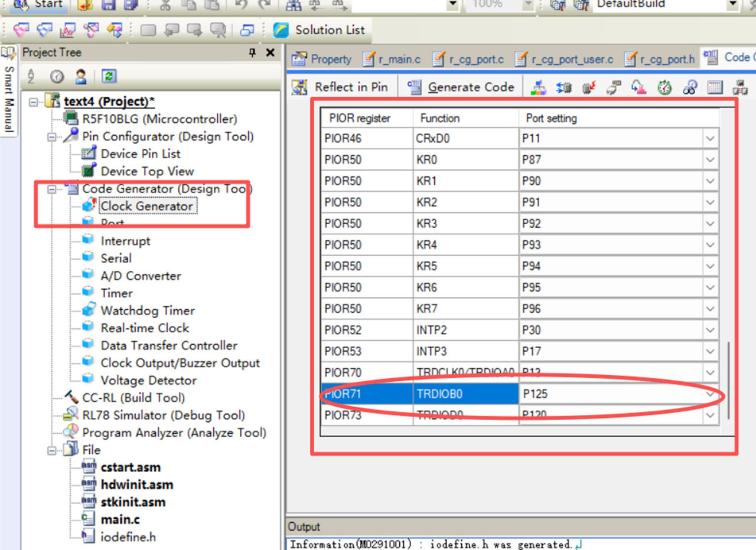The height and width of the screenshot is (550, 756).
Task: Select Device Pin List in the tree
Action: (141, 154)
